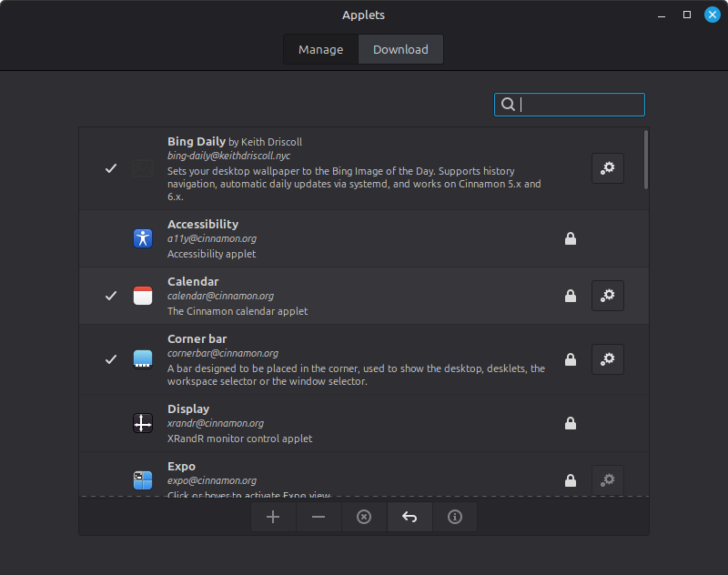Screen dimensions: 728x575
Task: Click the Display applet icon
Action: click(x=143, y=423)
